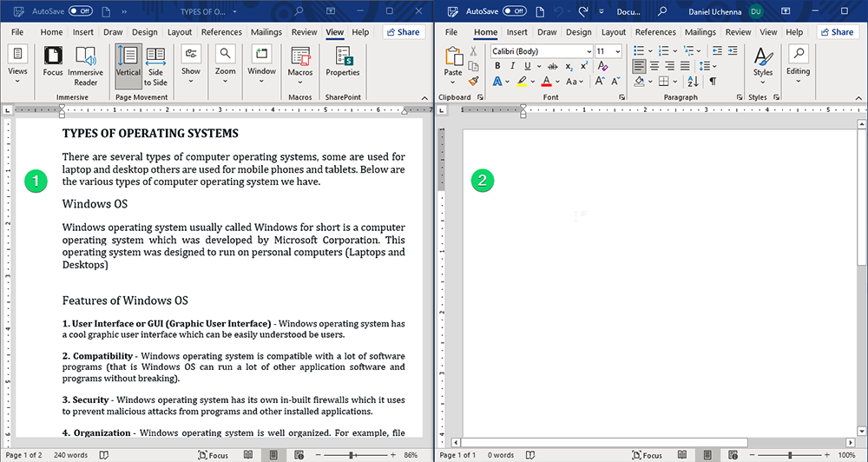
Task: Toggle AutoSave in the left window
Action: point(80,11)
